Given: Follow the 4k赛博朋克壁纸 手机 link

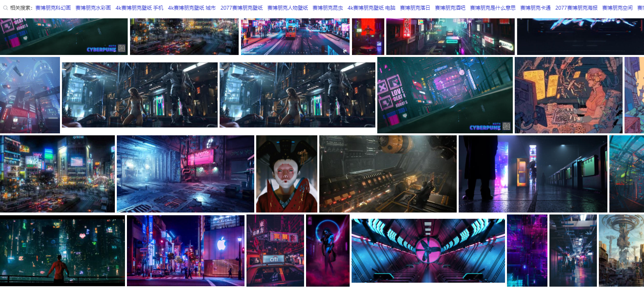Looking at the screenshot, I should point(139,8).
